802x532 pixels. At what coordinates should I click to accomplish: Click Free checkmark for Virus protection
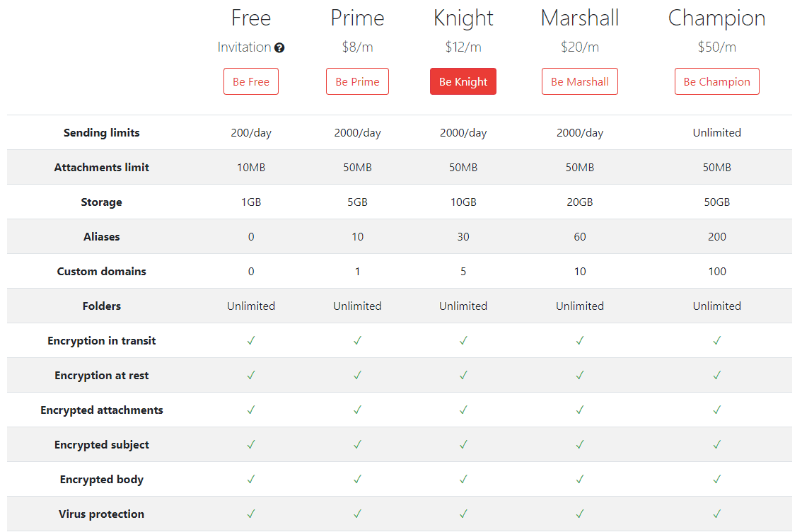251,514
